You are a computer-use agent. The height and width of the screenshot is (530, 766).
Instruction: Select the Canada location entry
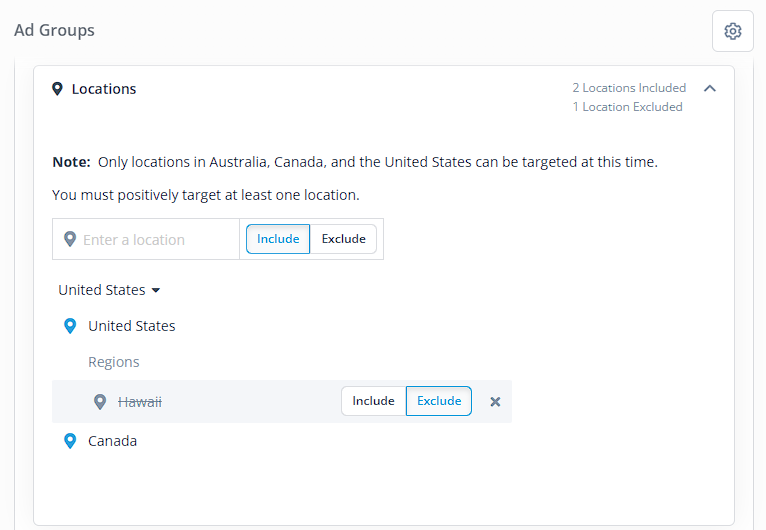(x=112, y=441)
